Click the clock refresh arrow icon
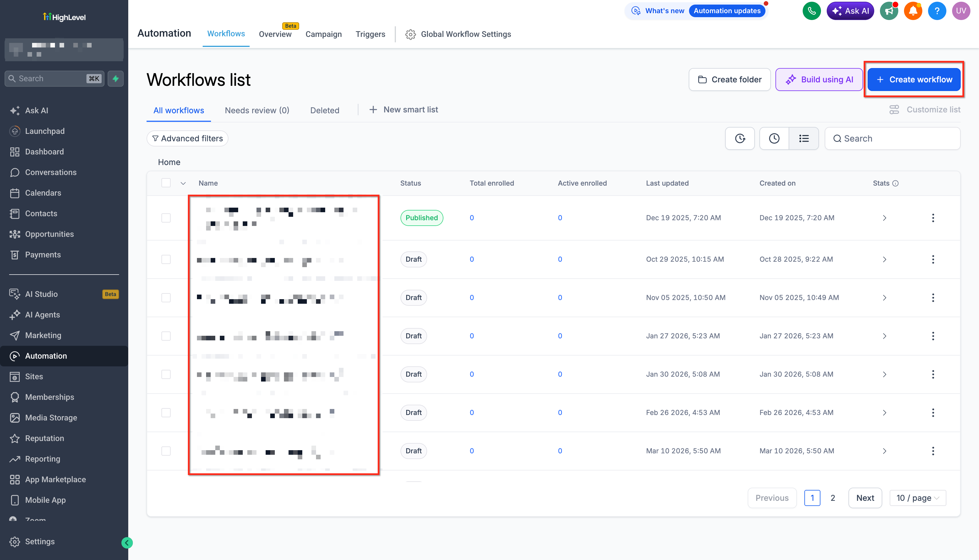Viewport: 979px width, 560px height. click(740, 138)
